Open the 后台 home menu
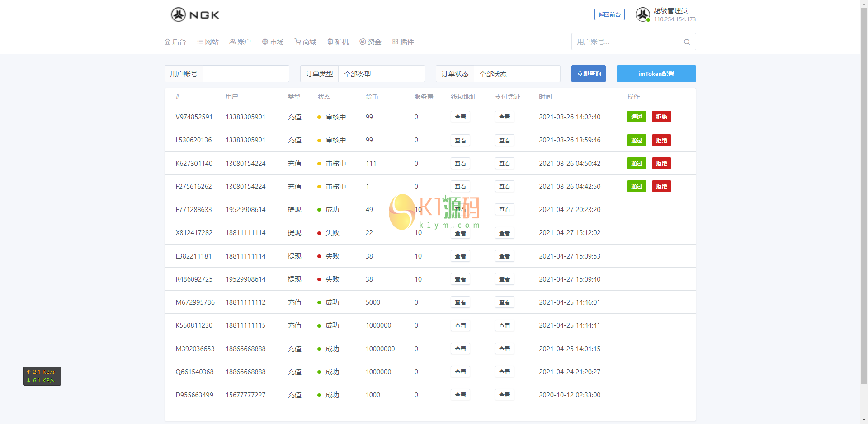 point(175,42)
